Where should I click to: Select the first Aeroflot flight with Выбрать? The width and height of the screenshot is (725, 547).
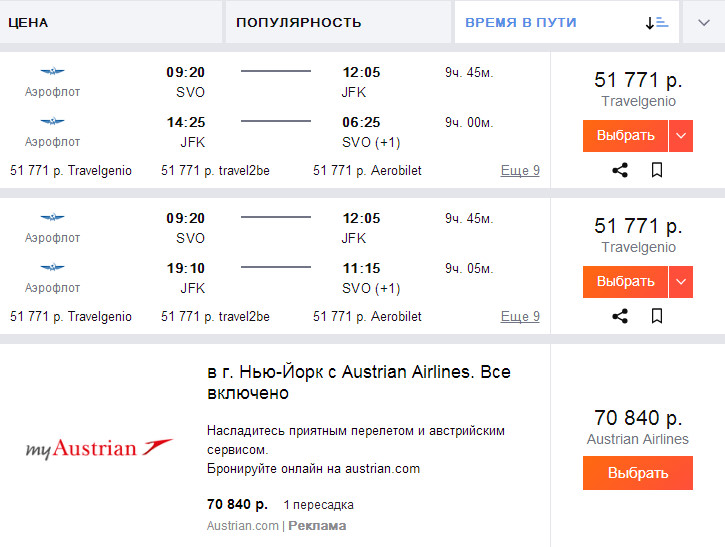[x=626, y=136]
